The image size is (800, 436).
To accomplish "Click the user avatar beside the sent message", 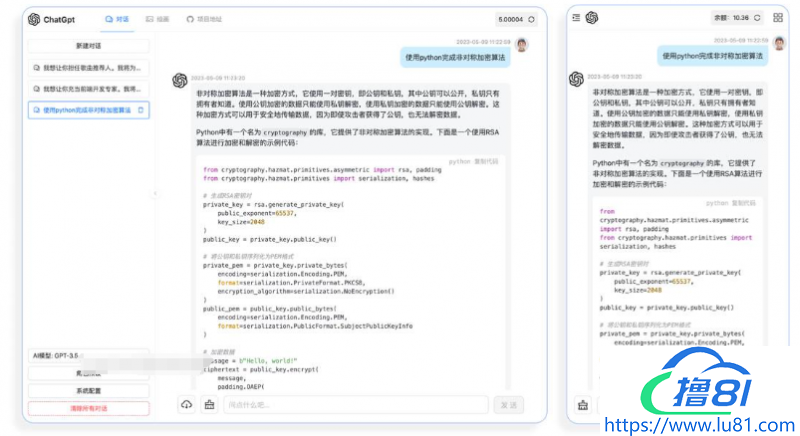I will point(522,45).
